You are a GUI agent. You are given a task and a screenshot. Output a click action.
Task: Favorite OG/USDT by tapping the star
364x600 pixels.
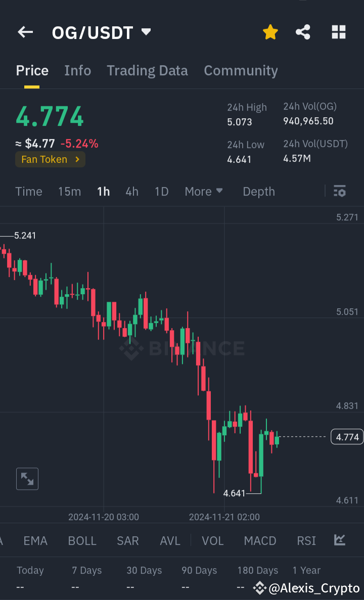click(x=270, y=31)
